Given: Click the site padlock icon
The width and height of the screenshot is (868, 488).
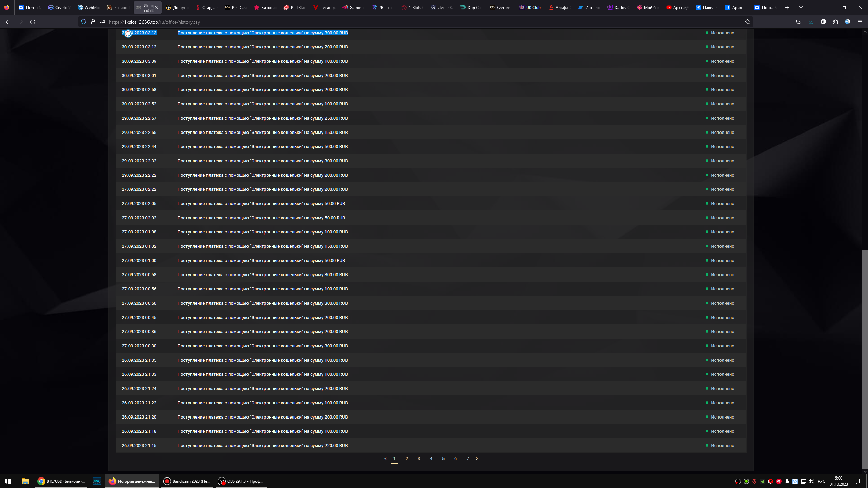Looking at the screenshot, I should (93, 22).
